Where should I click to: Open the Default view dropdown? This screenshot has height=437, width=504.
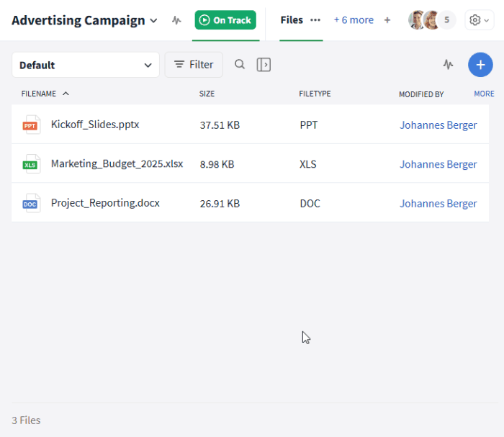tap(86, 65)
